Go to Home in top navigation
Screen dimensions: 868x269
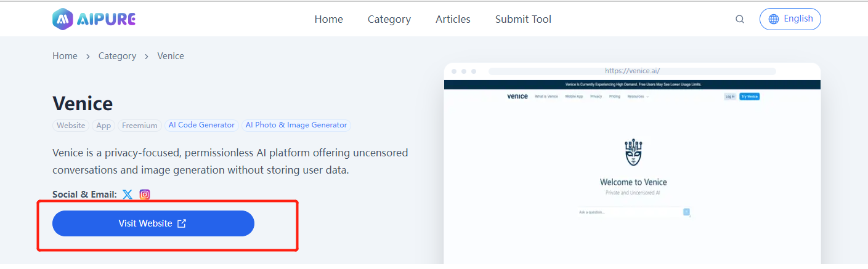click(329, 19)
